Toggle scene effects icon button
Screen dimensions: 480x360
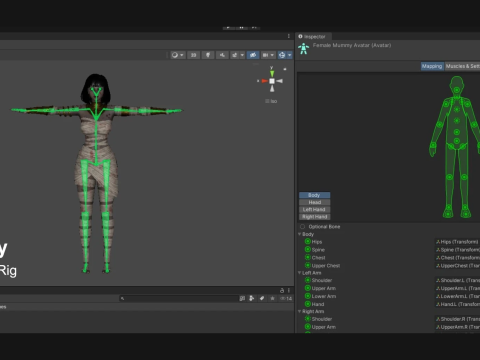click(235, 55)
